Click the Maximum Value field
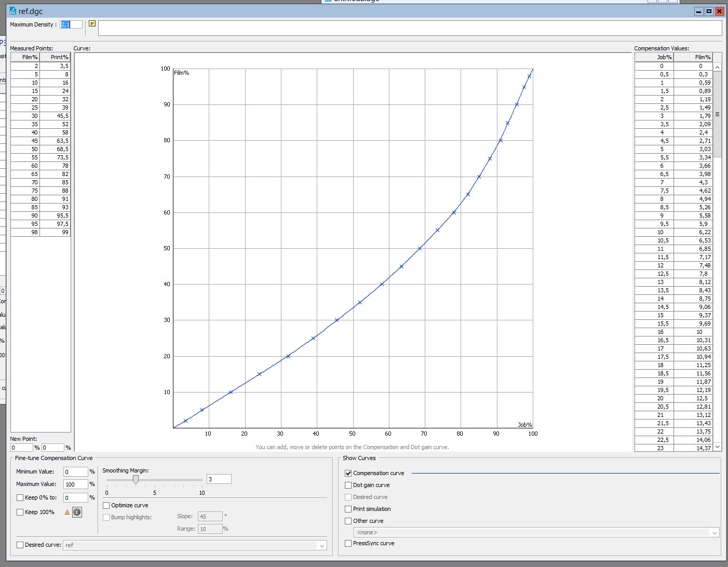Image resolution: width=728 pixels, height=567 pixels. (76, 484)
